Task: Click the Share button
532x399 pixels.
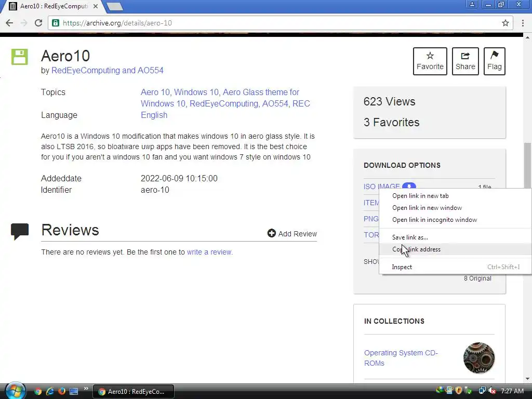Action: click(465, 61)
